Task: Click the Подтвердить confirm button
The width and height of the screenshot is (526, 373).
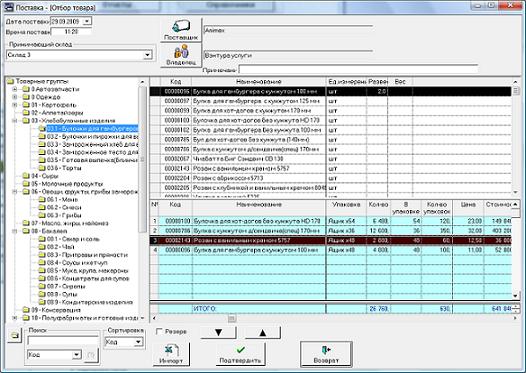Action: 240,354
